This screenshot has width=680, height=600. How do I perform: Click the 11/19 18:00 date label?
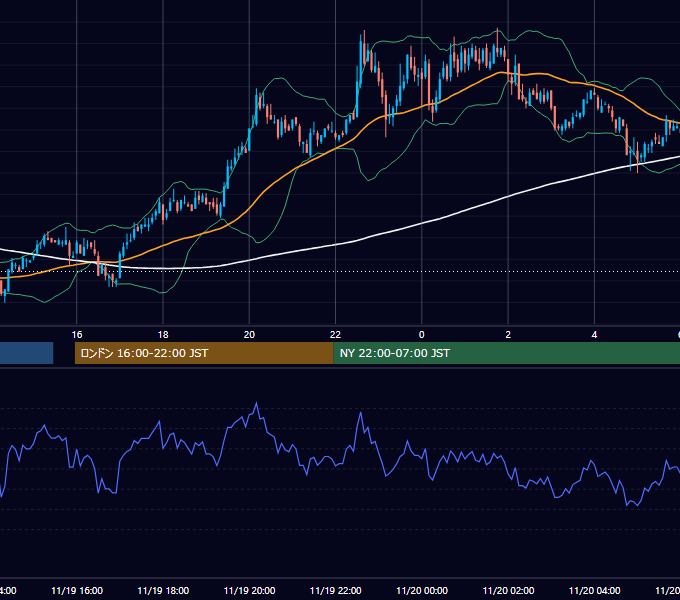pos(163,590)
